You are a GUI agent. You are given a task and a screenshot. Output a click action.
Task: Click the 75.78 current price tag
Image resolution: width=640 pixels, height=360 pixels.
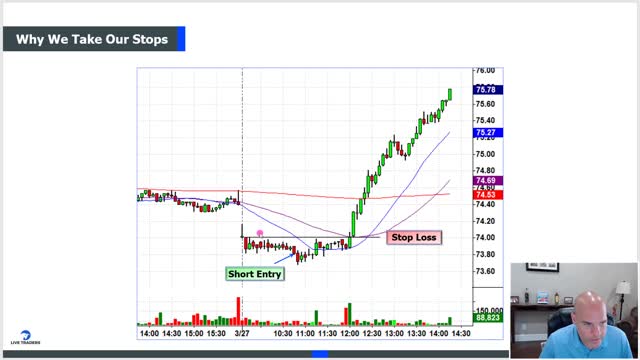488,90
